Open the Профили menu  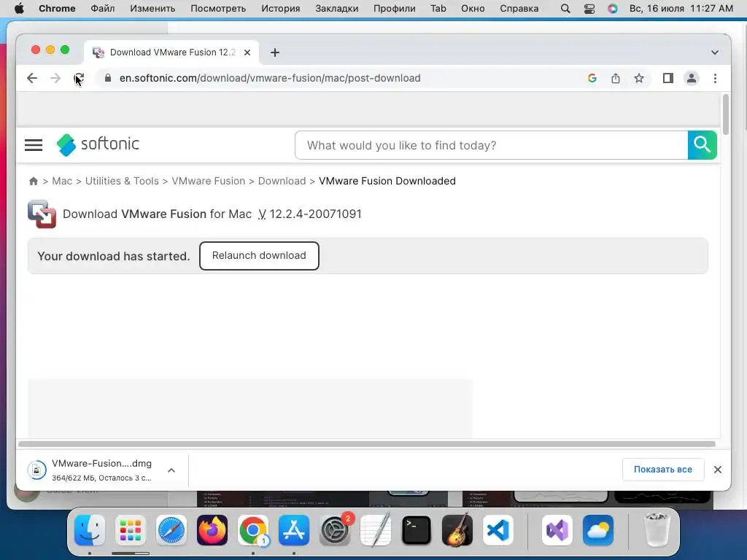click(x=394, y=9)
